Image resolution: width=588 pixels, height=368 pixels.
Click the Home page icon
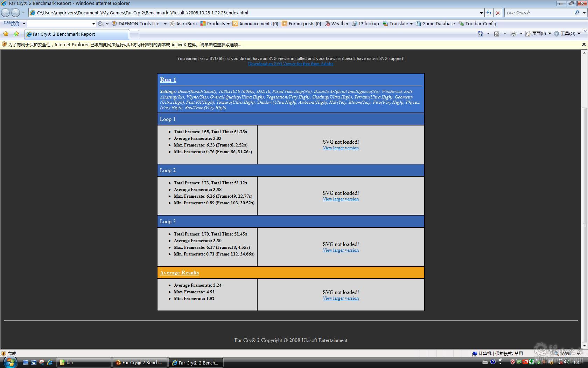(481, 34)
